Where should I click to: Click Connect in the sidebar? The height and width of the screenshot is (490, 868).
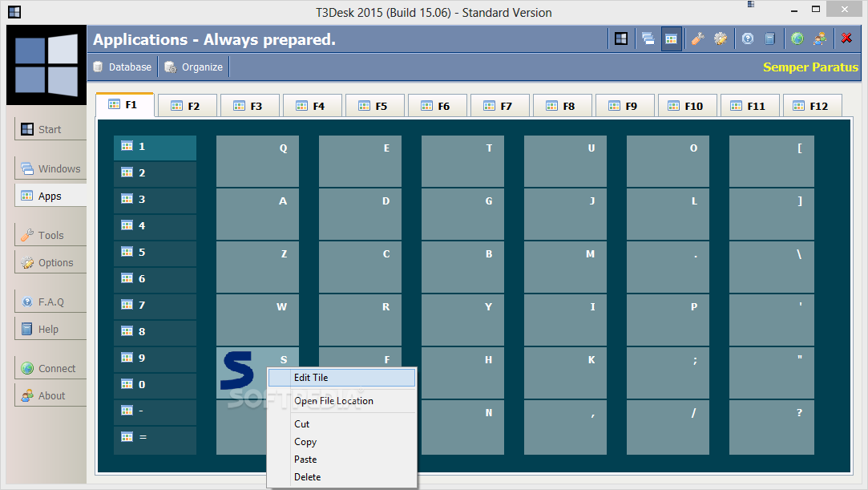point(50,368)
